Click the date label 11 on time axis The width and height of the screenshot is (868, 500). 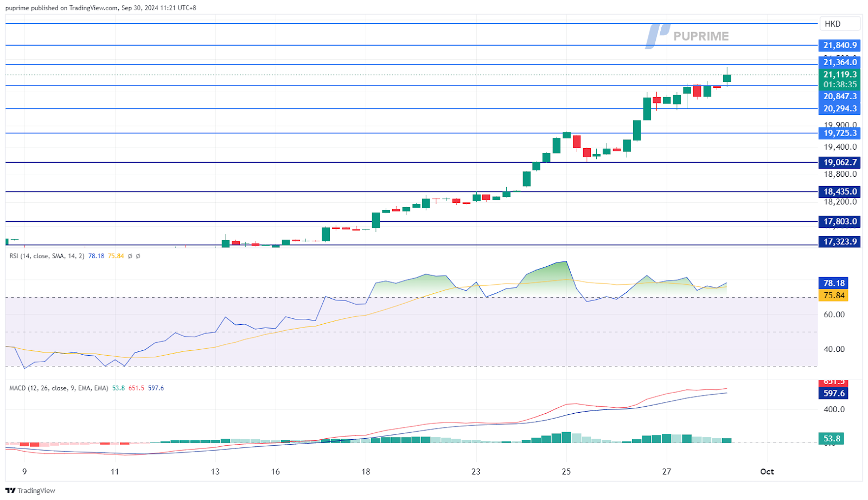point(114,472)
